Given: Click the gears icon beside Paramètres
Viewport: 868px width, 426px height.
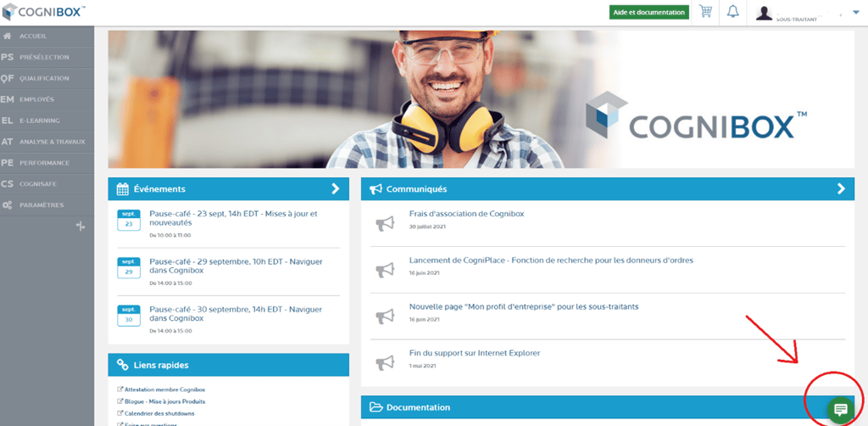Looking at the screenshot, I should click(x=7, y=205).
